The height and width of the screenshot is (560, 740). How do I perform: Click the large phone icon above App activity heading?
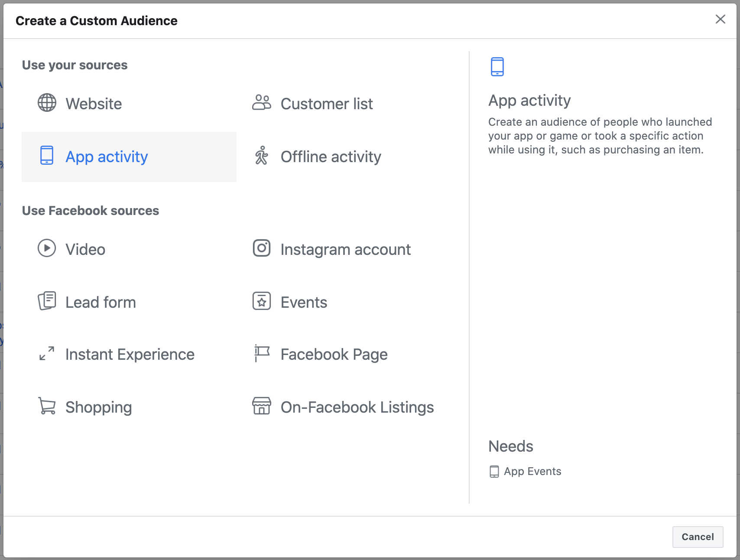click(x=497, y=67)
